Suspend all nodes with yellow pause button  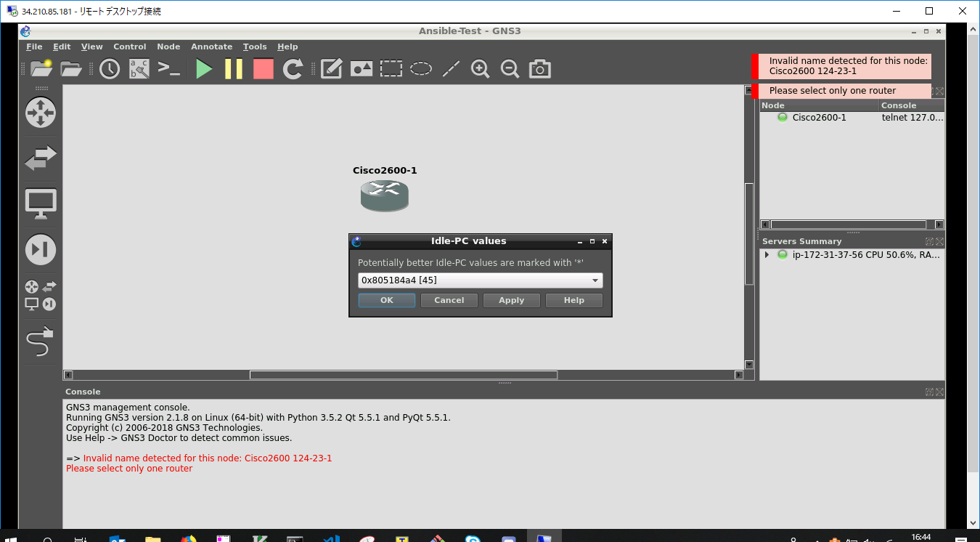click(x=234, y=69)
